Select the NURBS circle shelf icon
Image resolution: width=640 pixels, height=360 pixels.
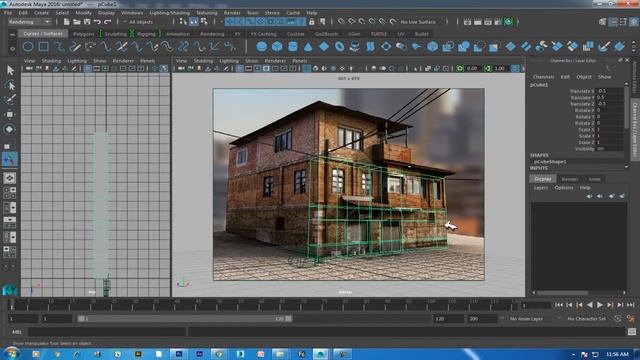[x=28, y=47]
